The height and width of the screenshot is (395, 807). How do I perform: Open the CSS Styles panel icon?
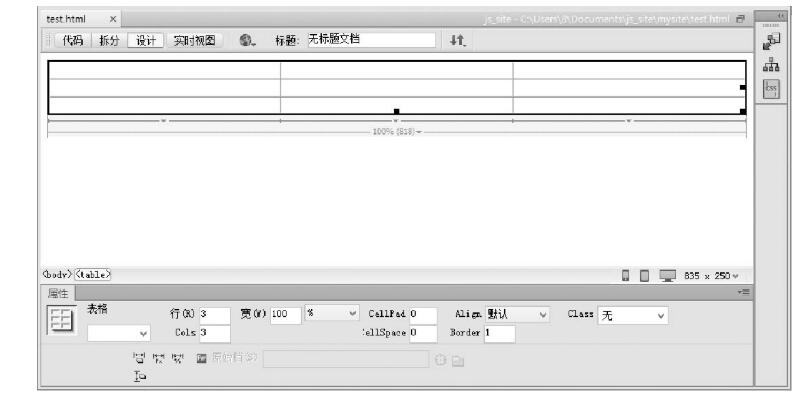pos(770,89)
